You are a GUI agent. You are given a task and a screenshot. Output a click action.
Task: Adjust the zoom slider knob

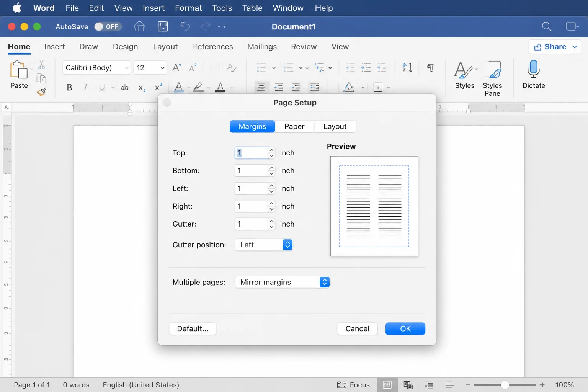pos(505,385)
